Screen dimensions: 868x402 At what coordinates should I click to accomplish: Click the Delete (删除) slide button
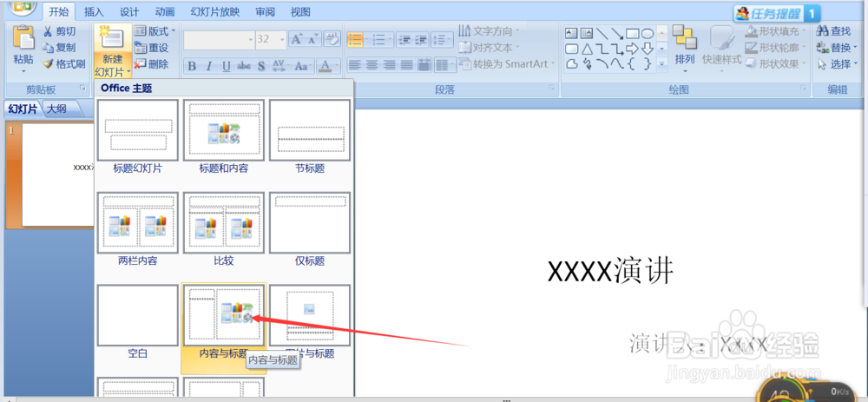pos(151,63)
